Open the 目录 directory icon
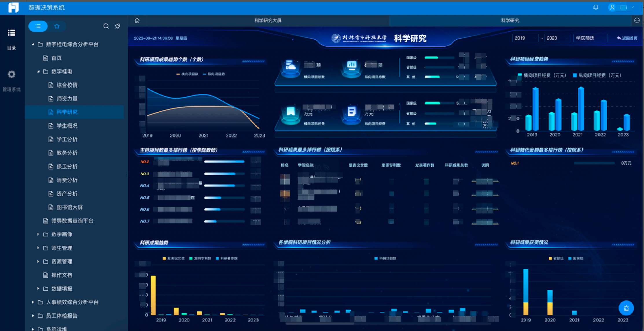Image resolution: width=644 pixels, height=331 pixels. pos(12,33)
